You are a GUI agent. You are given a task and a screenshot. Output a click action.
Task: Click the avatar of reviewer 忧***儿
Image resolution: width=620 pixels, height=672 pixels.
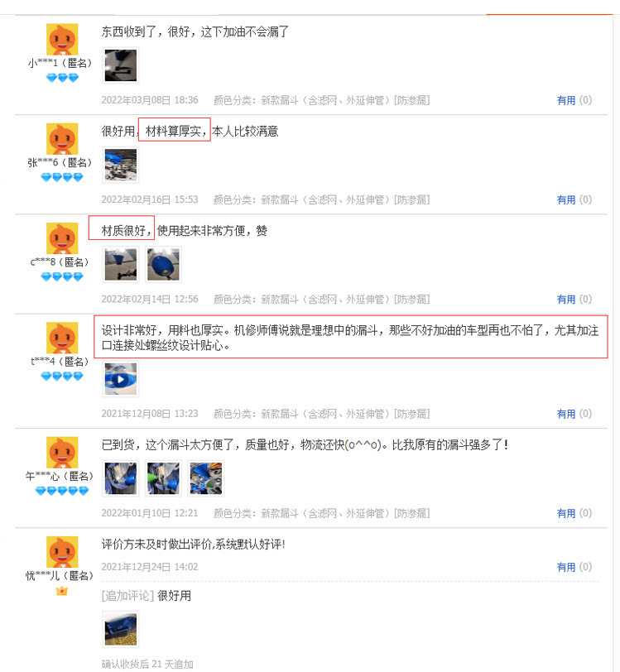(x=62, y=551)
